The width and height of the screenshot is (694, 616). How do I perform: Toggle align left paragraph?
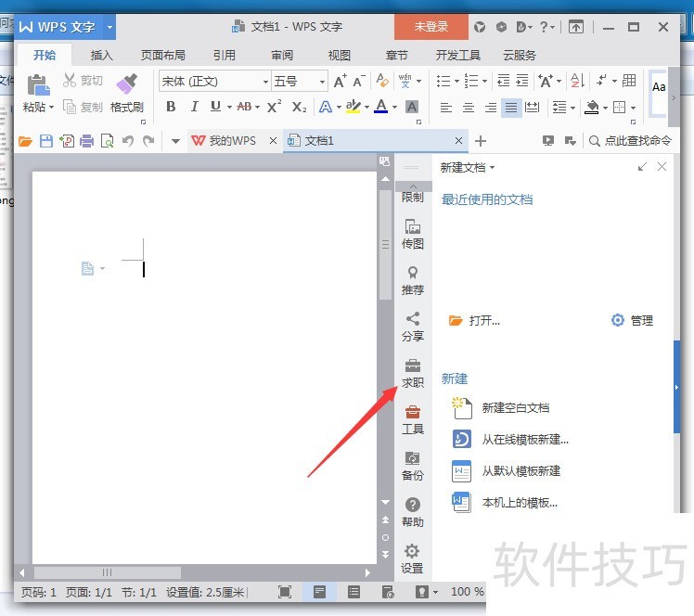(x=445, y=107)
